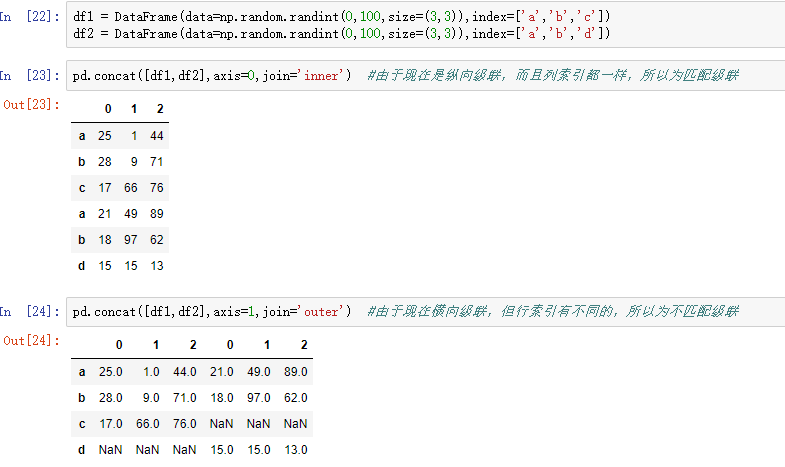This screenshot has width=785, height=467.
Task: Click value 71.0 in Out[24] table
Action: tap(185, 398)
